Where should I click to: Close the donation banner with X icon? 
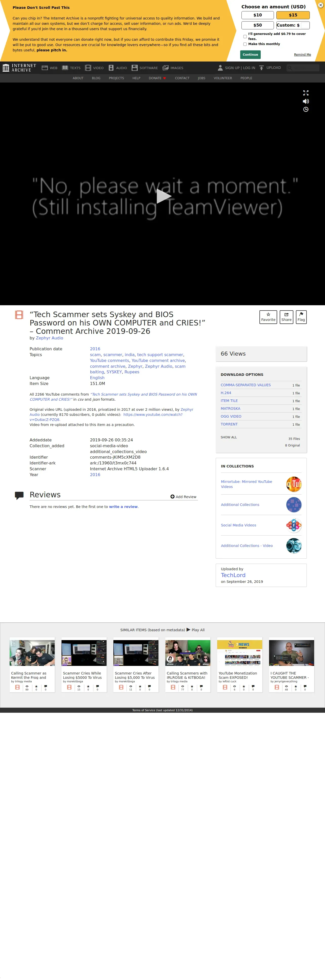tap(320, 5)
